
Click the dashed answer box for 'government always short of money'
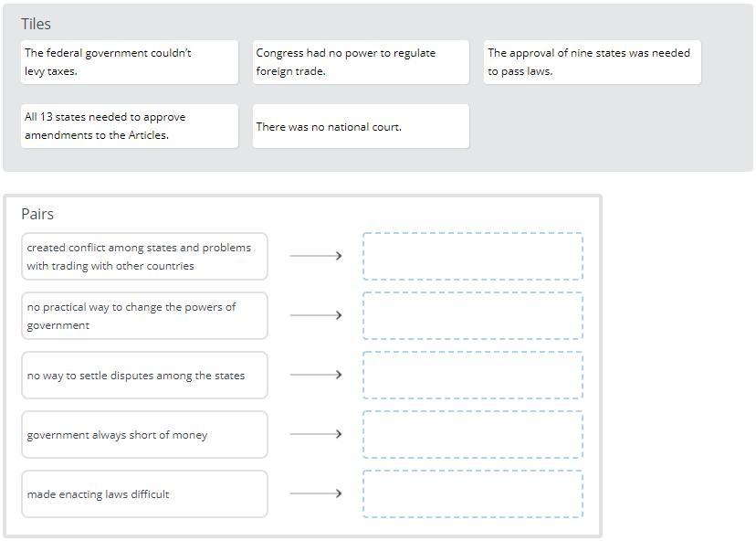click(472, 434)
